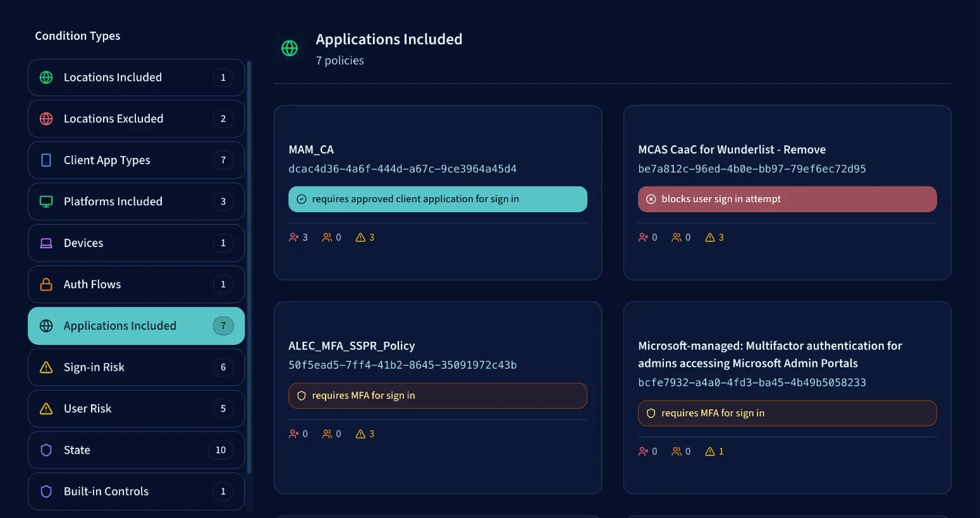The width and height of the screenshot is (980, 518).
Task: Click the Locations Included green globe icon
Action: [46, 77]
